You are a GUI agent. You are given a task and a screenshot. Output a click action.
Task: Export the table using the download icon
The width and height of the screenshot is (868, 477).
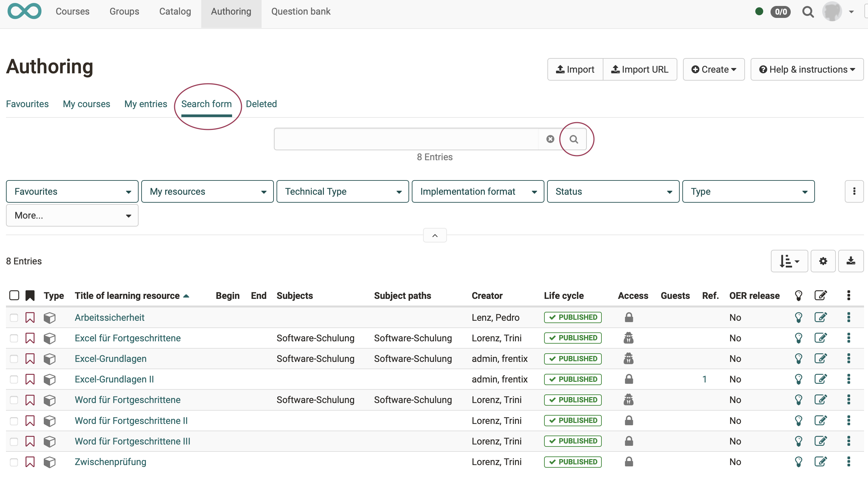851,261
